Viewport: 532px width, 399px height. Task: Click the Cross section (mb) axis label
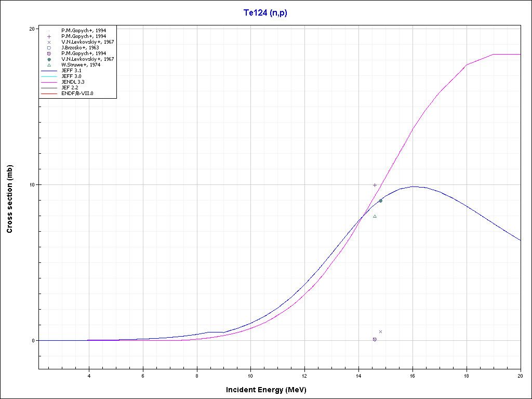(9, 198)
